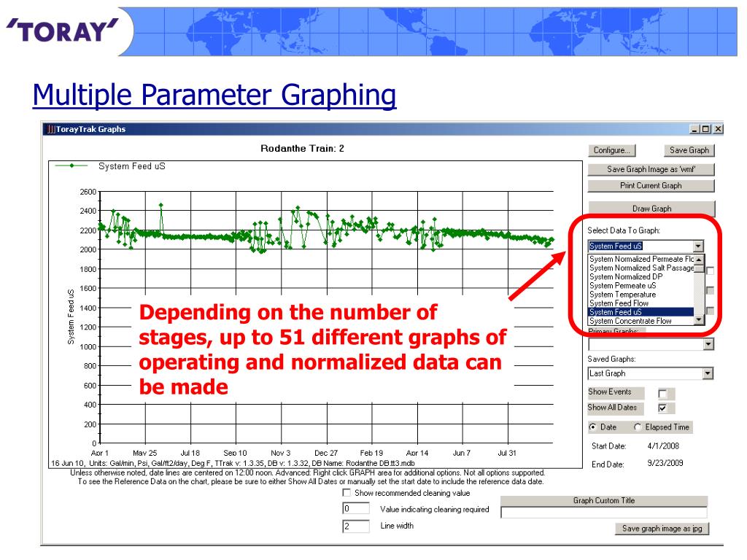This screenshot has width=747, height=560.
Task: Open the Select Data To Graph dropdown arrow
Action: pyautogui.click(x=698, y=246)
